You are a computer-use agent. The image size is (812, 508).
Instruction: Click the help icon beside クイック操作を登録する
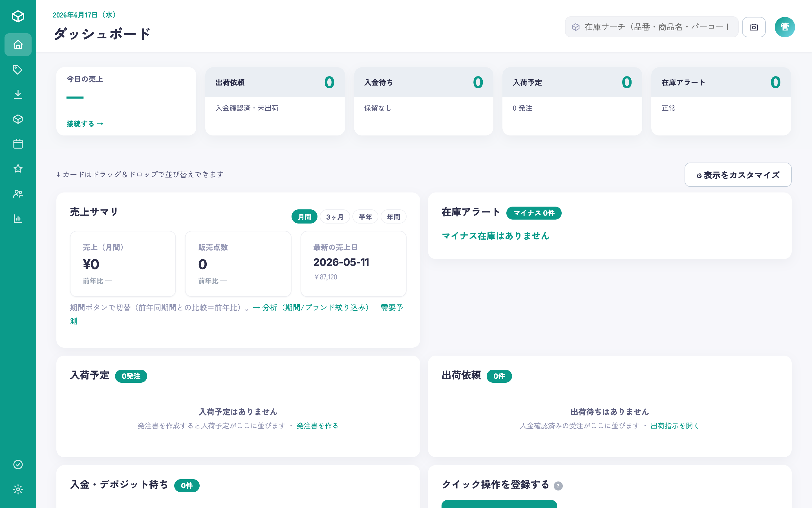pos(558,486)
